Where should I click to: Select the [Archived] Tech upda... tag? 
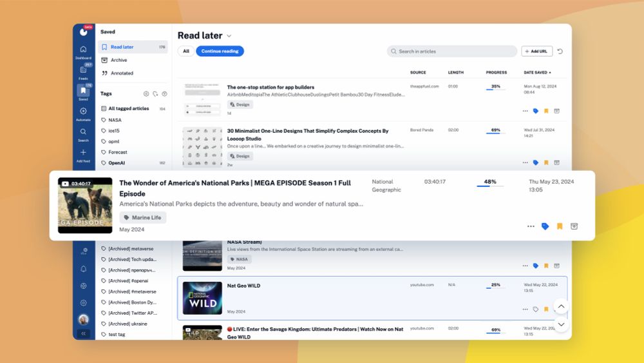[133, 259]
